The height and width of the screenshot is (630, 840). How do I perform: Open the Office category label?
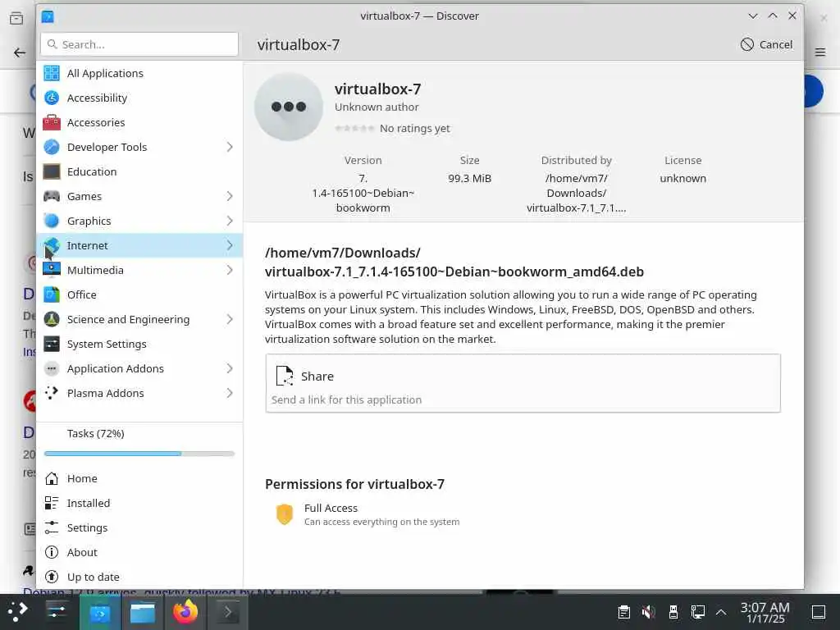point(81,294)
